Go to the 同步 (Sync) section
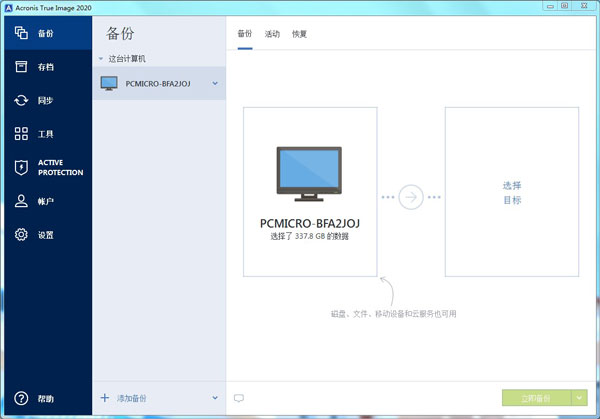 pyautogui.click(x=45, y=100)
